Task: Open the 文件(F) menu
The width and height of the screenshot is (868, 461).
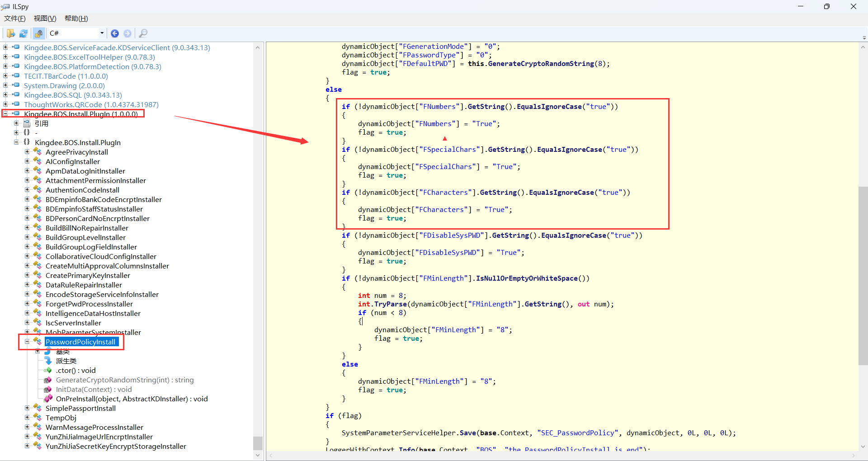Action: tap(15, 19)
